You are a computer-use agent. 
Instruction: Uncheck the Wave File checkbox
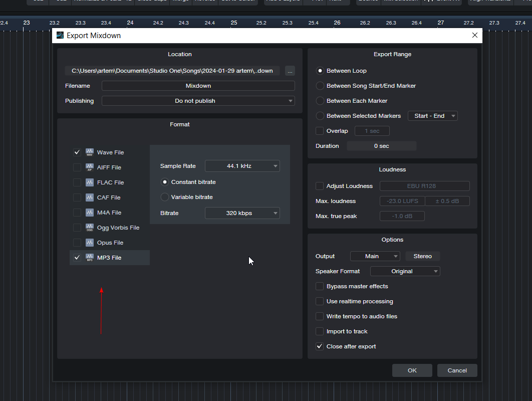pos(77,152)
